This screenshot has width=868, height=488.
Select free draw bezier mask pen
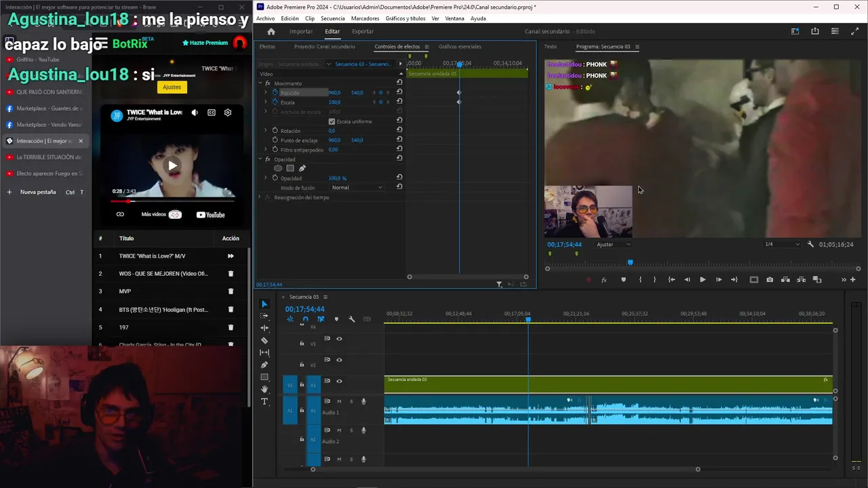302,168
